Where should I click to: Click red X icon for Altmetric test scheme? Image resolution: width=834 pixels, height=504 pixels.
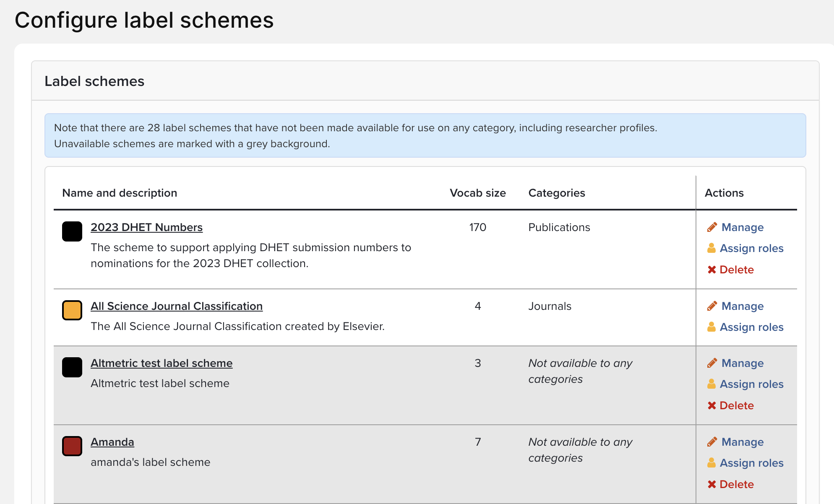point(712,405)
